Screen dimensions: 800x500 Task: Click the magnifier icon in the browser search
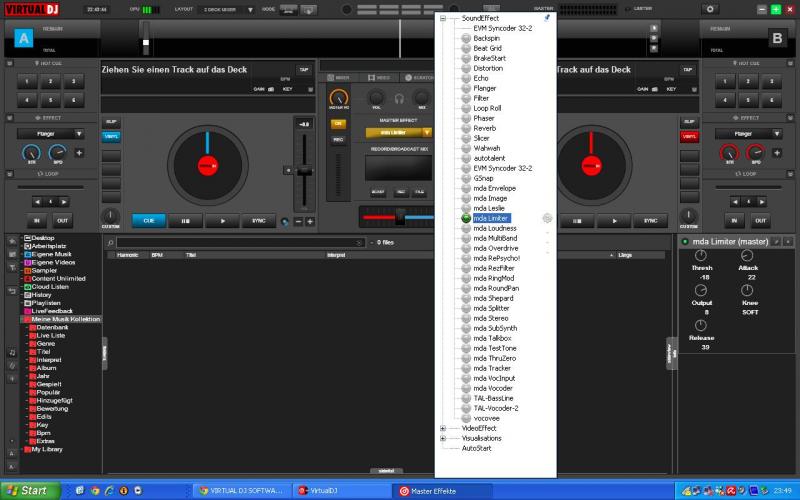(x=110, y=243)
